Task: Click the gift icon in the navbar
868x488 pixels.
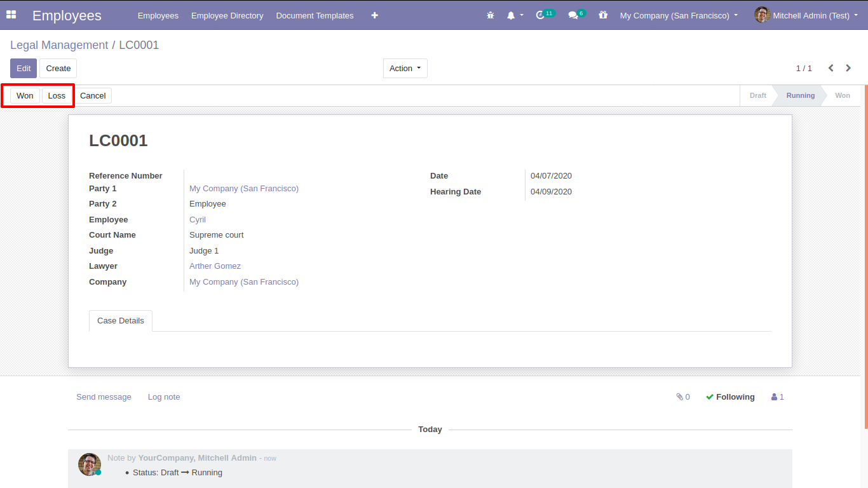Action: coord(603,15)
